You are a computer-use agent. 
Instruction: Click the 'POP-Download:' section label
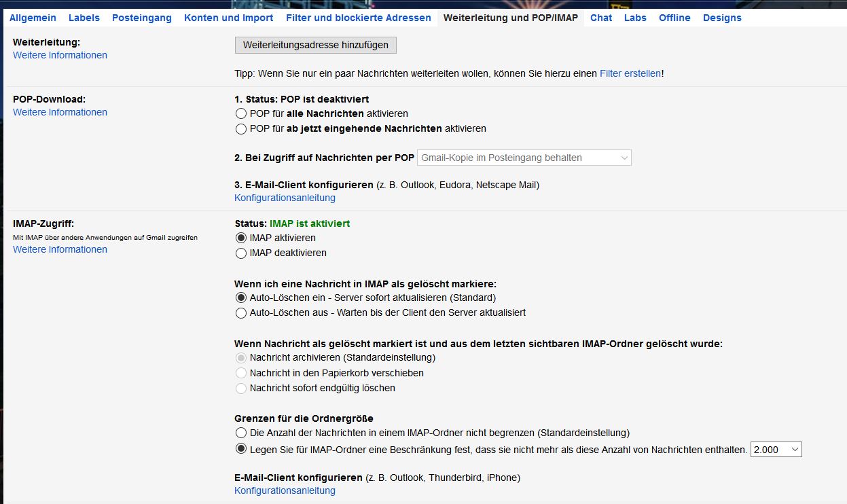(49, 99)
